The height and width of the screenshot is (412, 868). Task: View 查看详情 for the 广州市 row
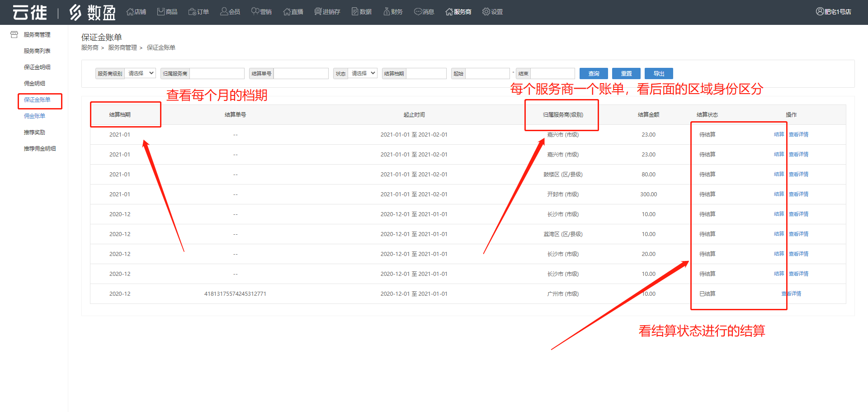[791, 294]
